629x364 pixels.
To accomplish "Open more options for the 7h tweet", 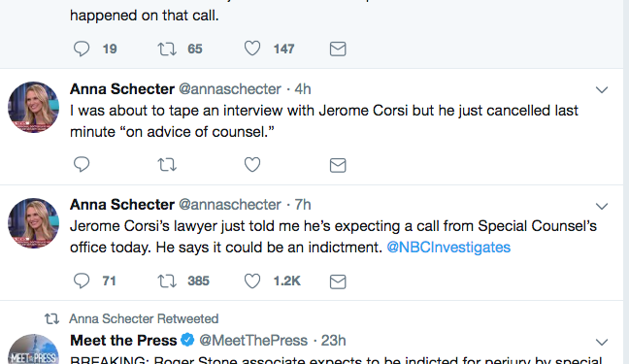I will point(601,207).
